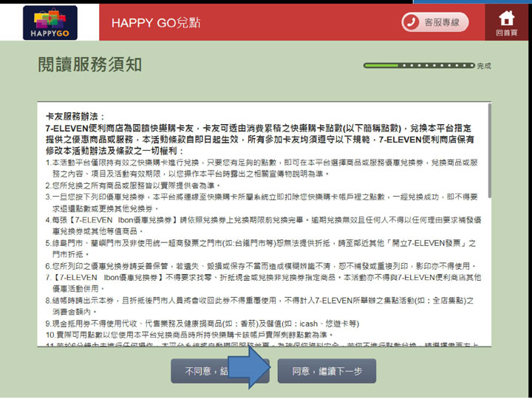Click the 閱讀服務須知 page heading
532x399 pixels.
pos(89,64)
